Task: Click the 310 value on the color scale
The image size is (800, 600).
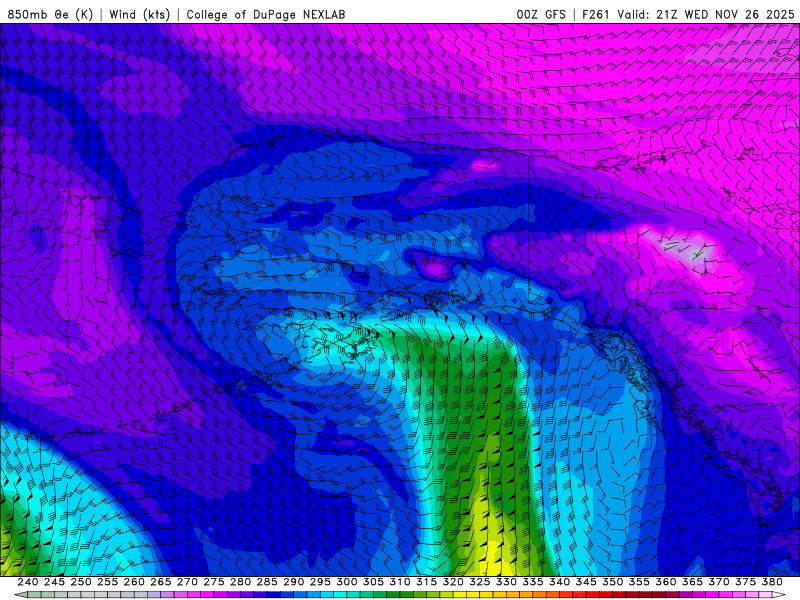Action: click(400, 582)
